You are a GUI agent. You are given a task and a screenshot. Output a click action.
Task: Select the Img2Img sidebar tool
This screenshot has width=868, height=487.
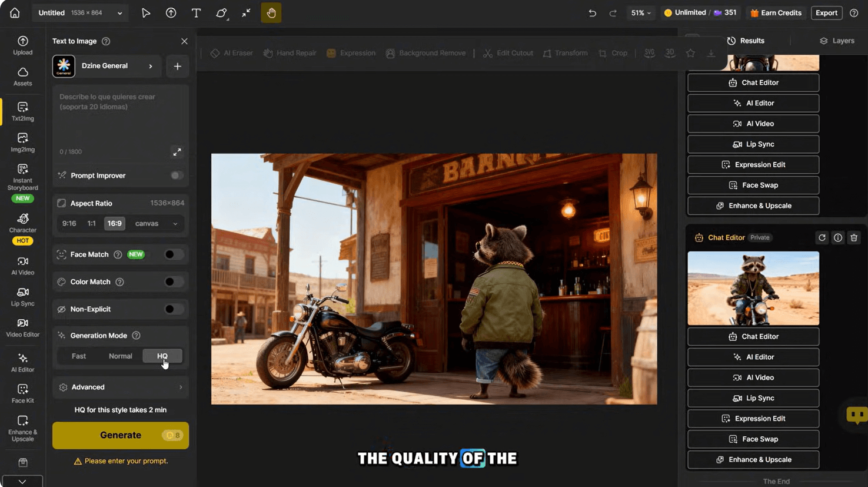pos(22,143)
